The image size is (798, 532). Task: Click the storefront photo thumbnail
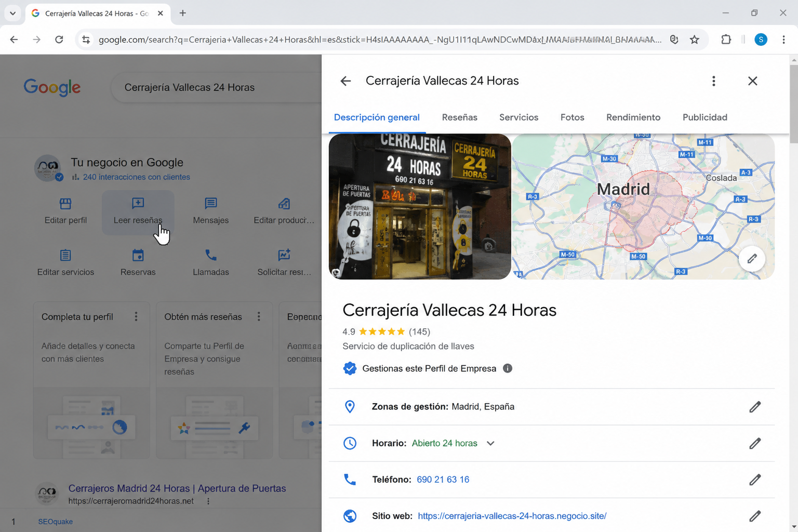click(420, 207)
